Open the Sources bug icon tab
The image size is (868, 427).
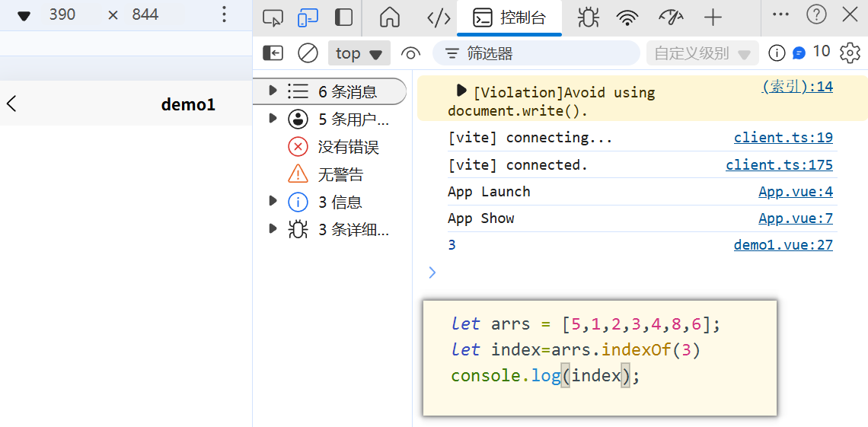click(588, 18)
